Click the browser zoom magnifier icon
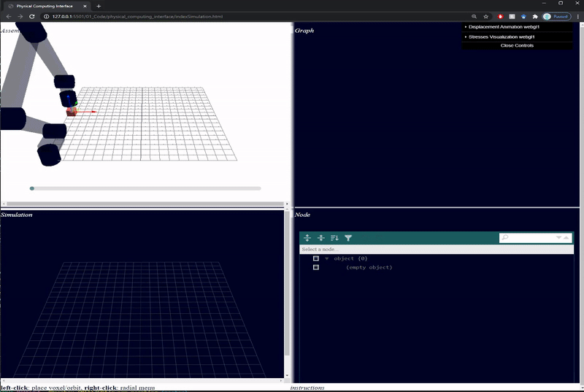This screenshot has height=392, width=584. pos(474,16)
